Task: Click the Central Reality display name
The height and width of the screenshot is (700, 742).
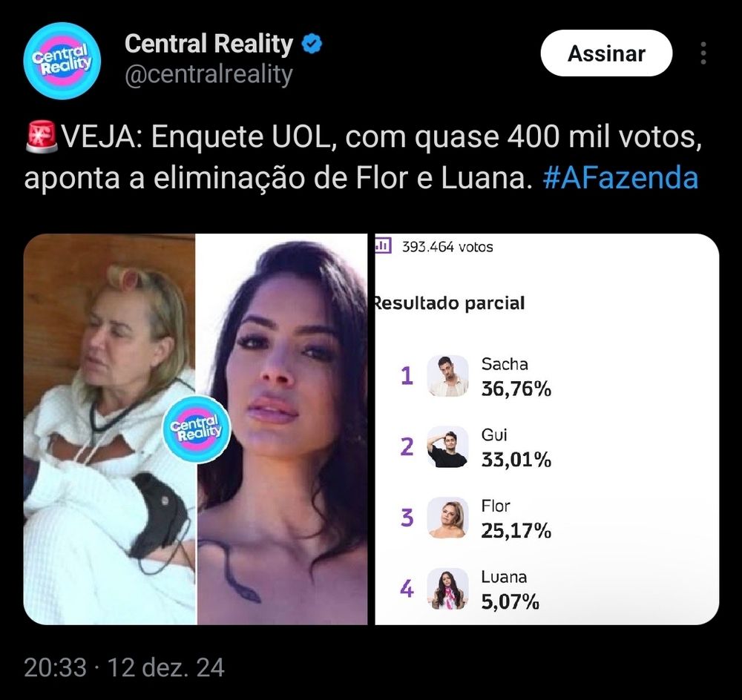Action: (x=209, y=44)
